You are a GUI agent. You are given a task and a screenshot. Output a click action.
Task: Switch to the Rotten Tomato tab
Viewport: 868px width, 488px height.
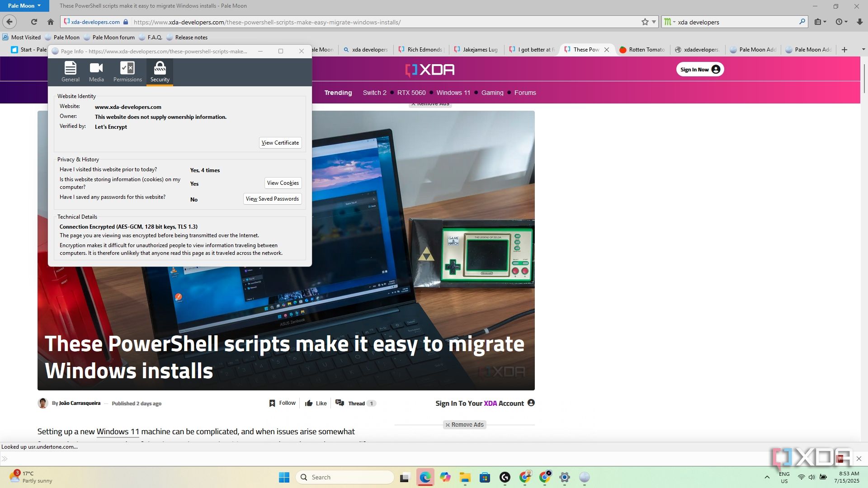[x=642, y=50]
